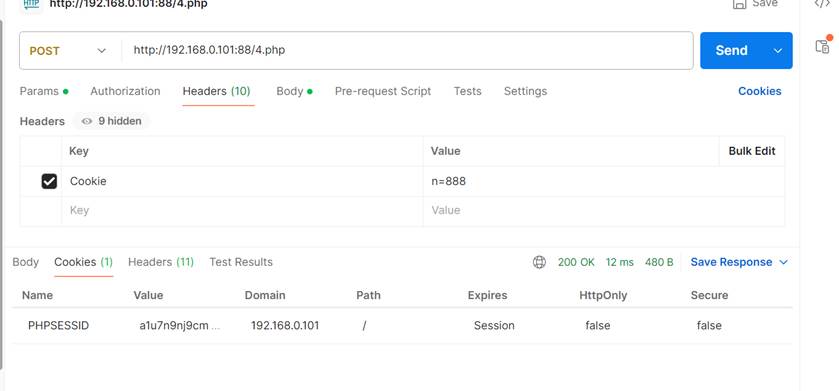Open the Authorization tab
Viewport: 839px width, 391px height.
125,91
